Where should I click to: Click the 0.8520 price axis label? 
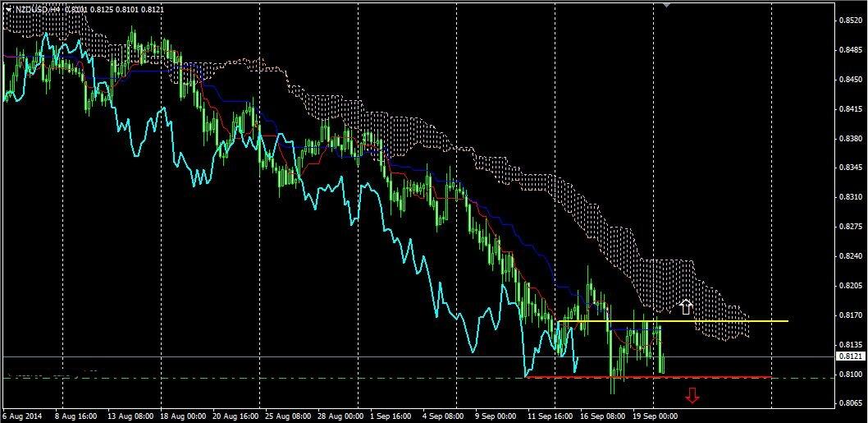coord(851,21)
